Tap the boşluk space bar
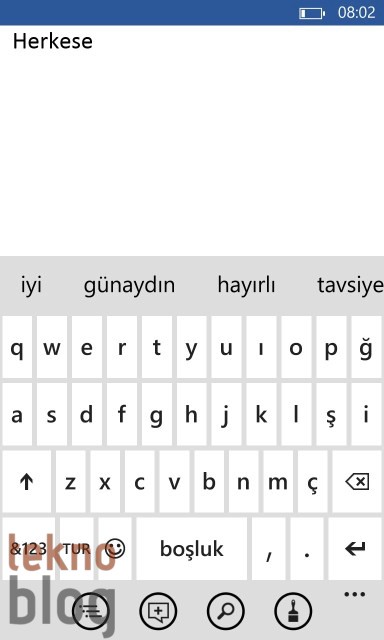Screen dimensions: 384x640 (x=191, y=549)
